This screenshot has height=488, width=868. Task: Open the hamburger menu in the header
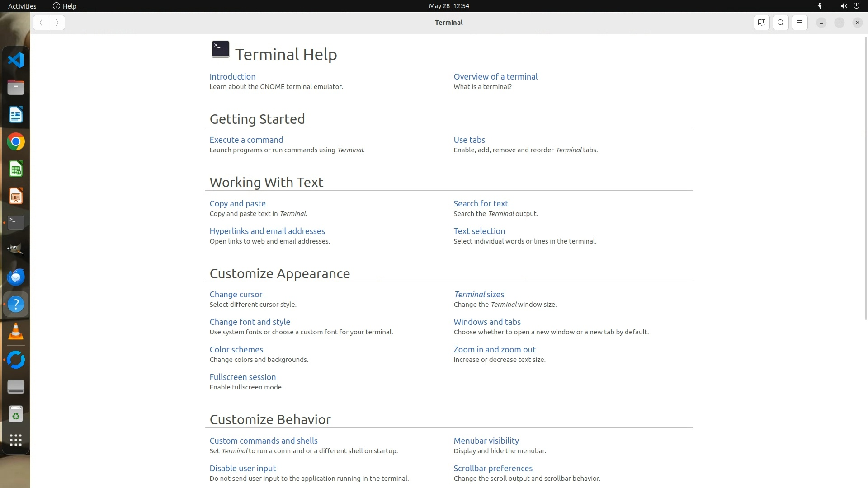pyautogui.click(x=800, y=23)
